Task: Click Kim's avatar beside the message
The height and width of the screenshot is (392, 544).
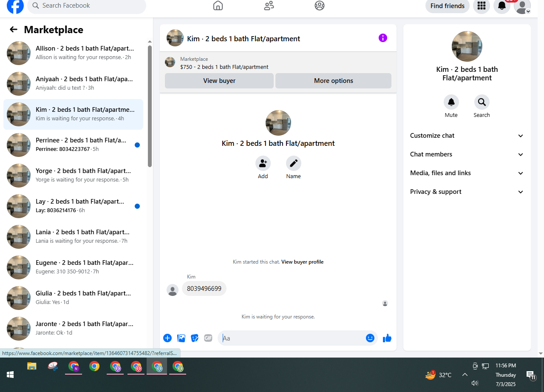Action: (173, 290)
